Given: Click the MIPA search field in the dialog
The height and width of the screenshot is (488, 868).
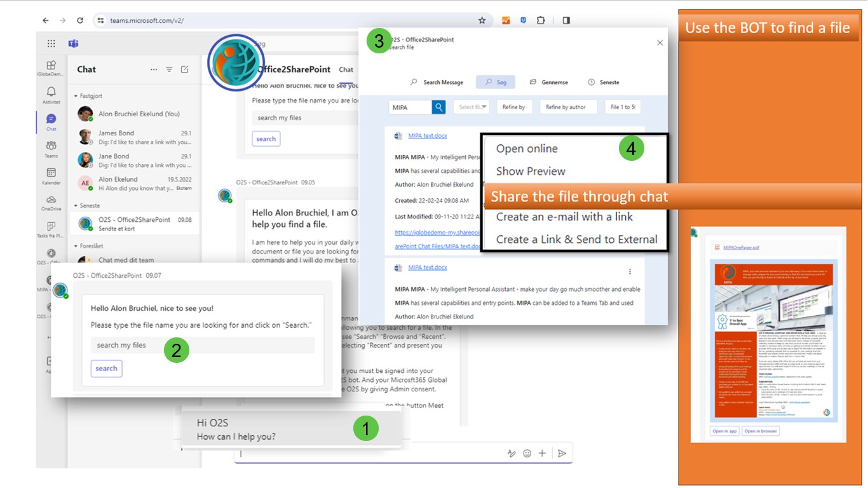Looking at the screenshot, I should click(x=410, y=107).
